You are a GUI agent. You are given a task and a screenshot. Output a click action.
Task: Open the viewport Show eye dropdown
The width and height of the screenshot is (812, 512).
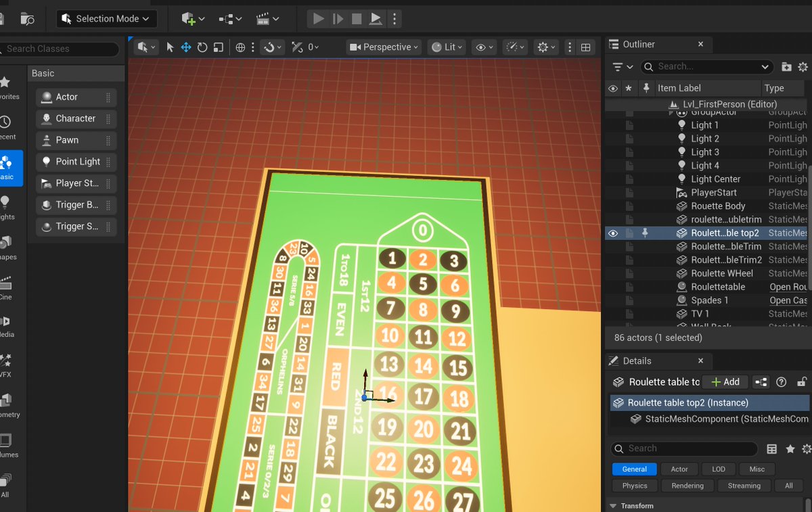pyautogui.click(x=485, y=47)
